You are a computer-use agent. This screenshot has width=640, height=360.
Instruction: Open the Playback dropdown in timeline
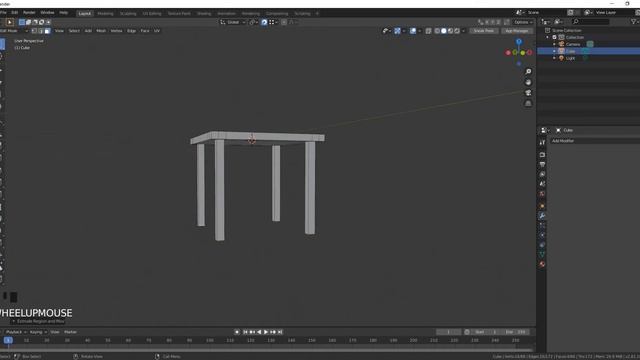point(16,332)
